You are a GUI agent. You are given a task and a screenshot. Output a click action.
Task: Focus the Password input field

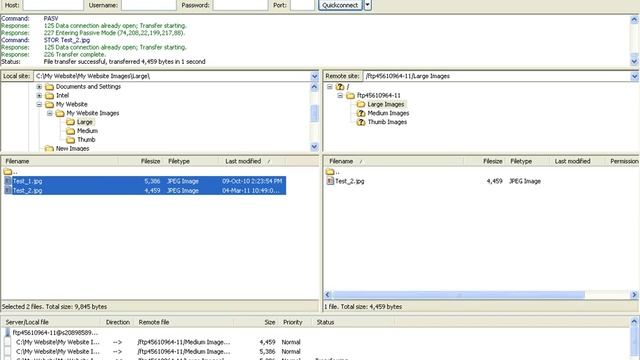click(x=240, y=5)
